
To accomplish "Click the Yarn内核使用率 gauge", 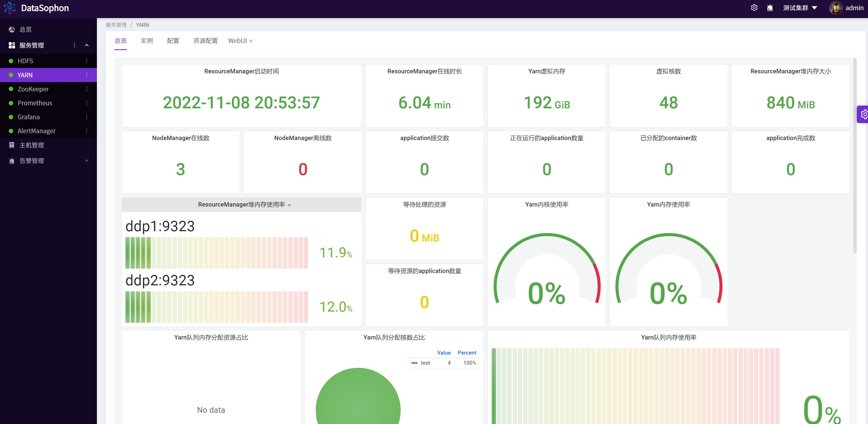I will [547, 269].
